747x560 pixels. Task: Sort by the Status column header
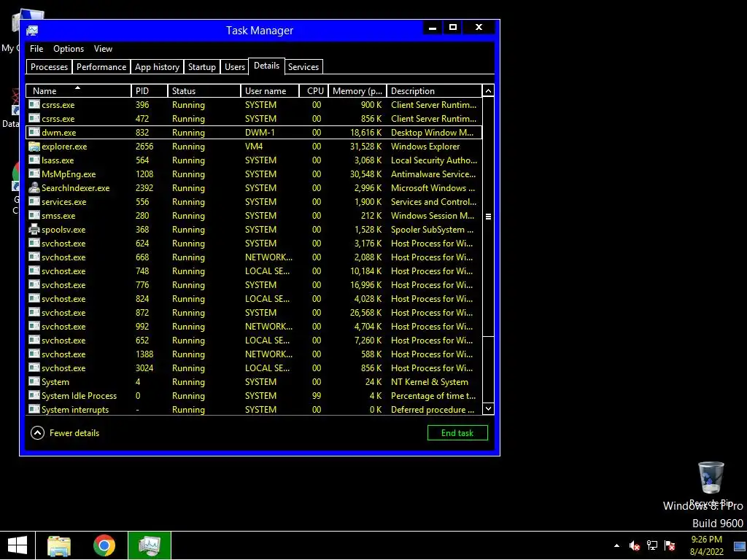[204, 90]
